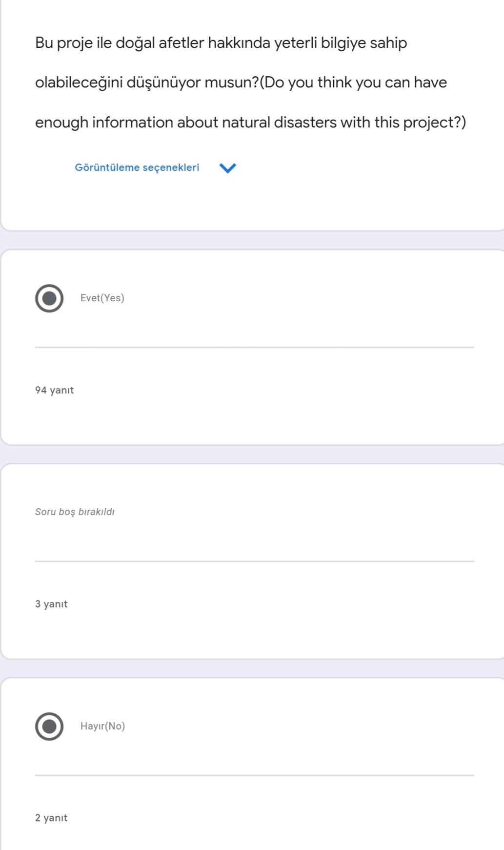Click the divider line below Evet(Yes)
The width and height of the screenshot is (504, 850).
[254, 347]
